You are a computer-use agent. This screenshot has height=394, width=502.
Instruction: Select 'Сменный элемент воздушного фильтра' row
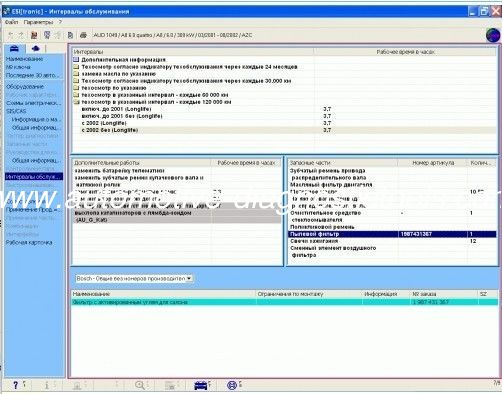click(392, 252)
